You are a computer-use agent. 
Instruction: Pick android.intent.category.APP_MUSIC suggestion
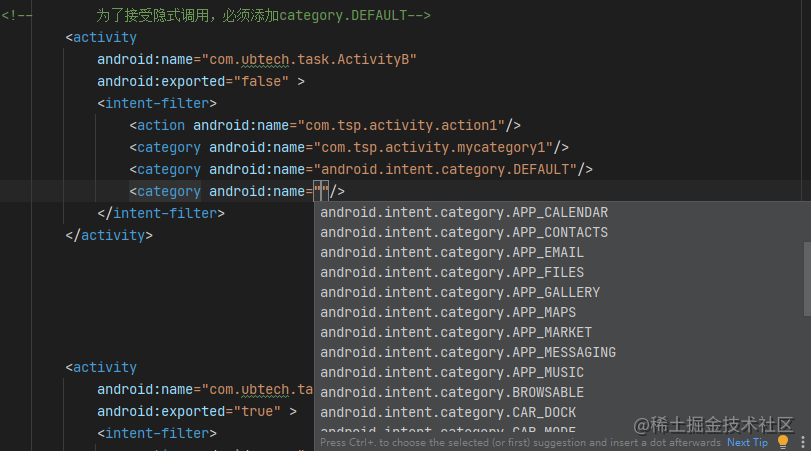tap(563, 372)
